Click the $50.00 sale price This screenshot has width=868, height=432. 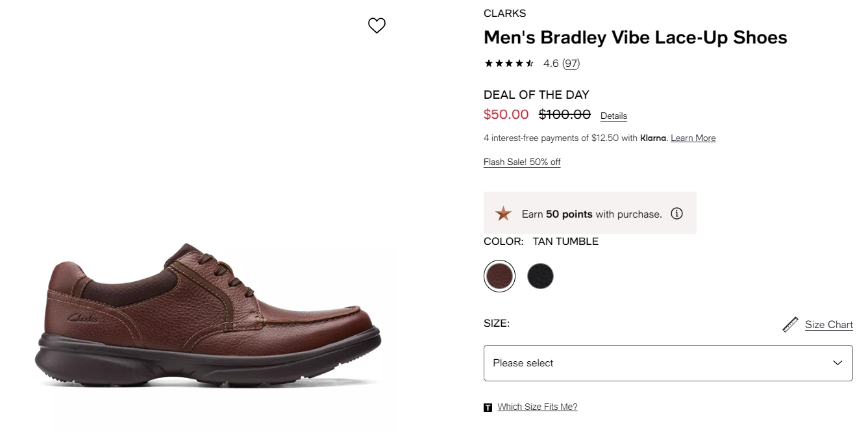pos(506,114)
